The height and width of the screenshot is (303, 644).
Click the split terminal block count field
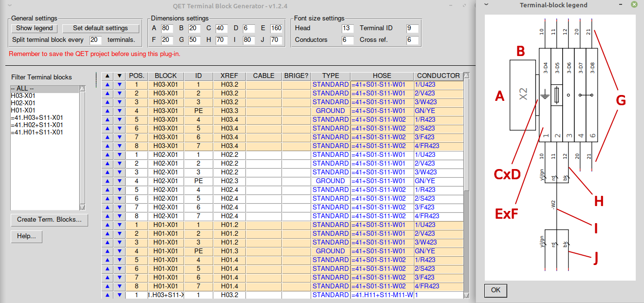pyautogui.click(x=95, y=40)
